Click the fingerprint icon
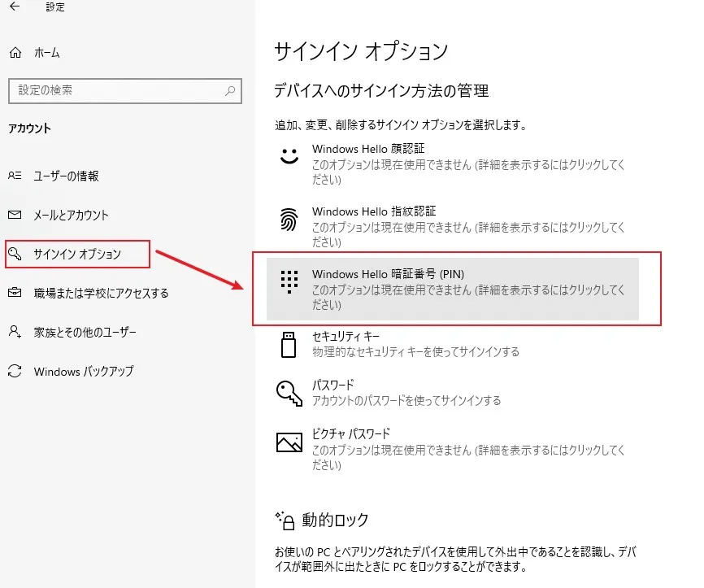Screen dimensions: 704x588 (289, 220)
